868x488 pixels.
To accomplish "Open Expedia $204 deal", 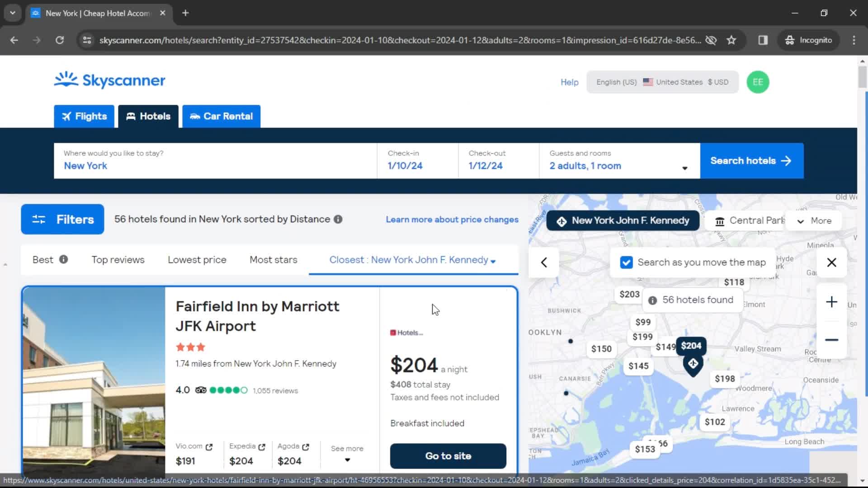I will click(247, 454).
